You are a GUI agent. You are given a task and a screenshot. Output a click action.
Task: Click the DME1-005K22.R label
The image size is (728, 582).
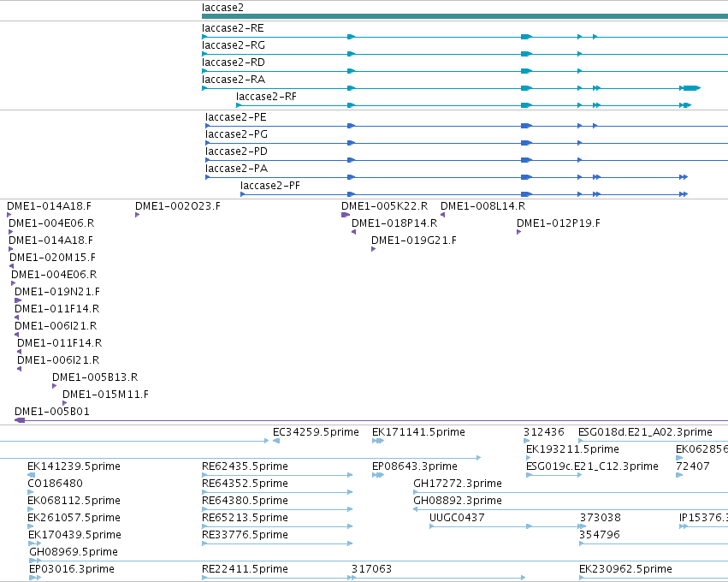(384, 205)
